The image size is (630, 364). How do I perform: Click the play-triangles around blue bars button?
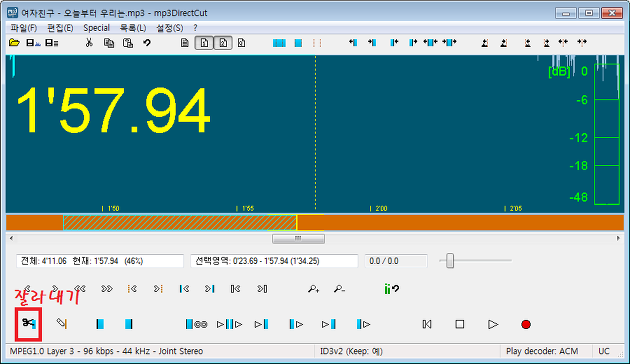click(x=229, y=324)
